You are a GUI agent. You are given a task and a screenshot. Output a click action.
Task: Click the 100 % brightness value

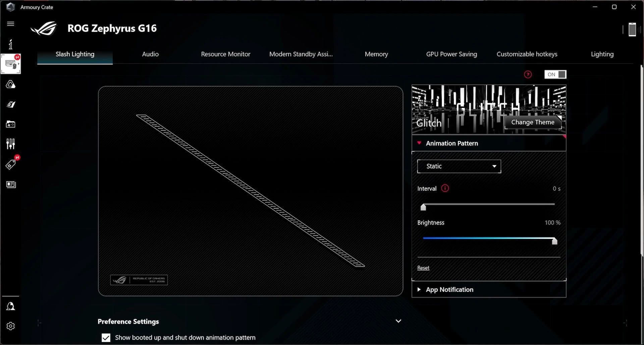tap(552, 223)
